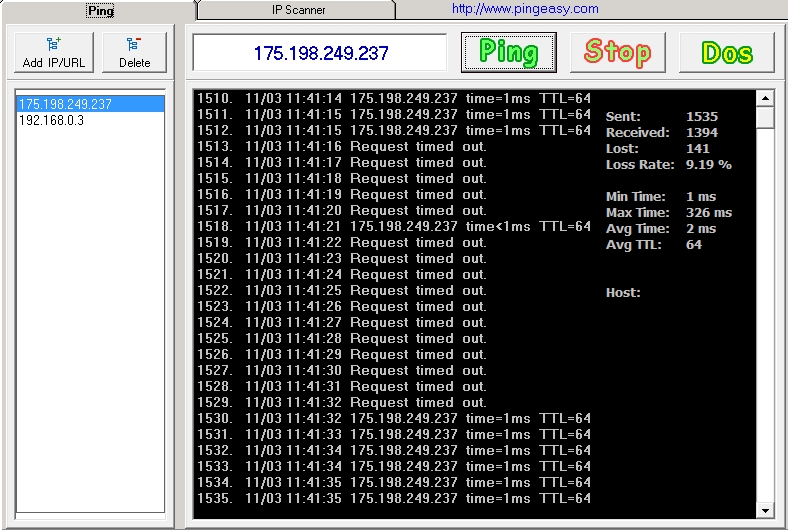Open the IP Scanner tab
Image resolution: width=788 pixels, height=530 pixels.
(298, 10)
